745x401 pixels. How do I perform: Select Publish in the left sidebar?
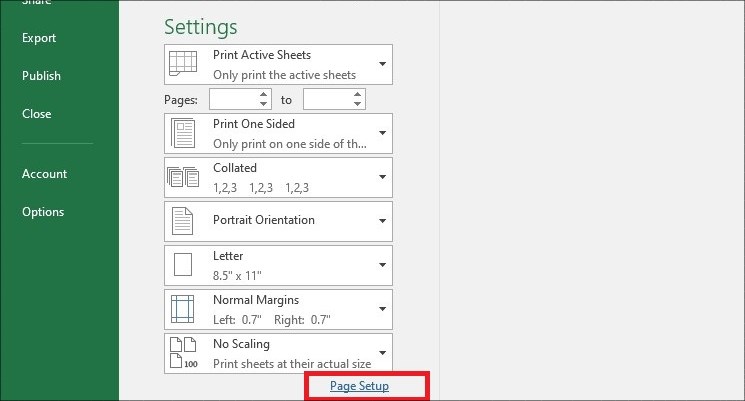coord(41,76)
